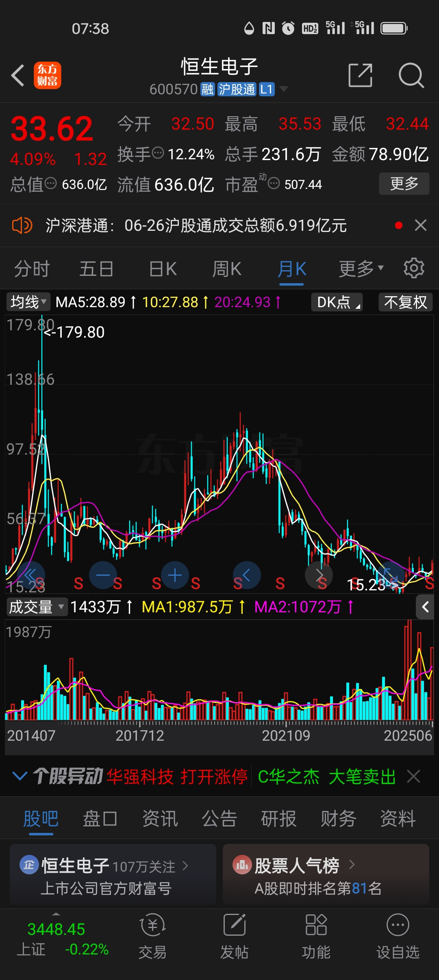439x980 pixels.
Task: Switch to 资料 tab
Action: [x=398, y=819]
